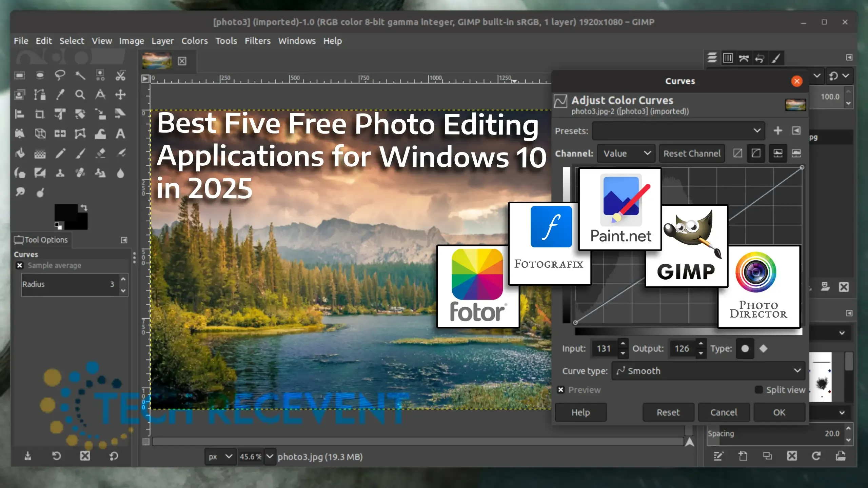Click the brush Spacing slider

click(776, 433)
